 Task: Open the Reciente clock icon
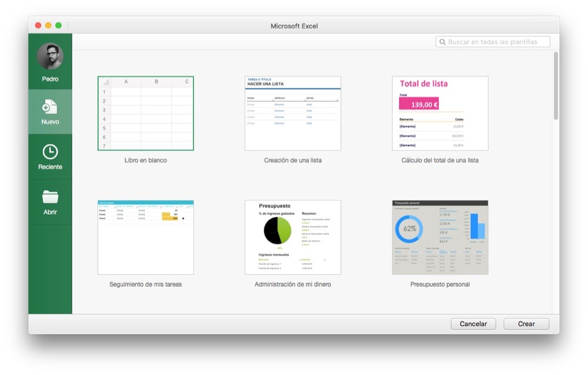[50, 152]
